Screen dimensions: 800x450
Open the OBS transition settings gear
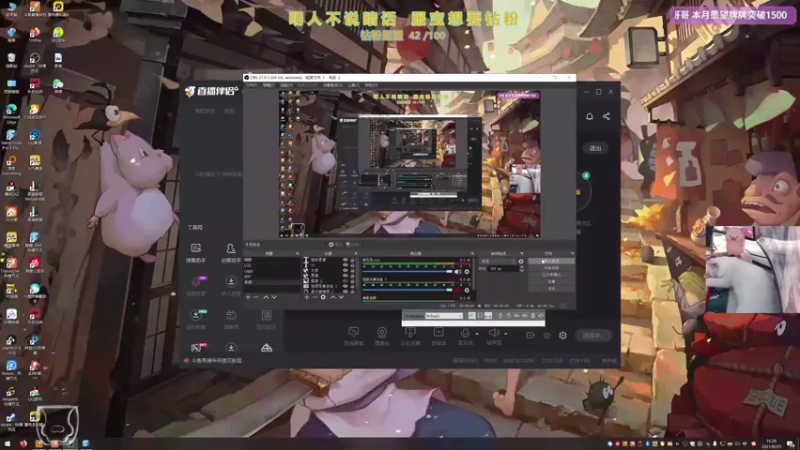click(x=521, y=261)
